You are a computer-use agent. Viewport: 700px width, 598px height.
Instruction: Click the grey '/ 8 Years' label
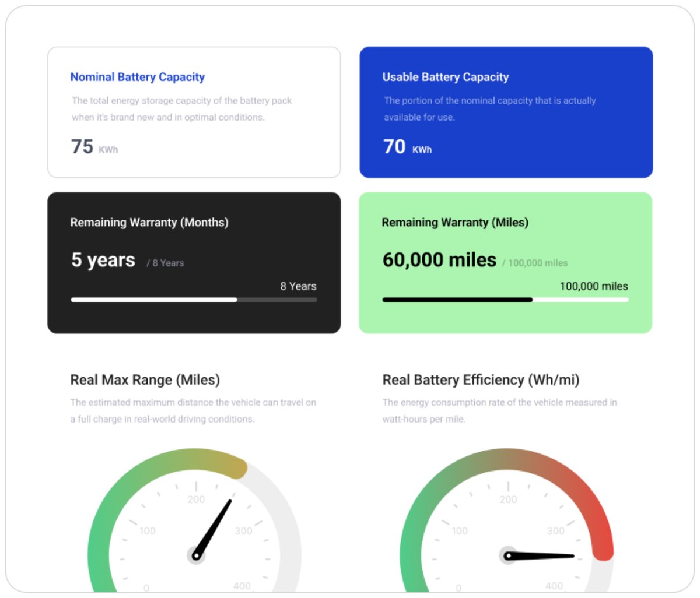[165, 263]
